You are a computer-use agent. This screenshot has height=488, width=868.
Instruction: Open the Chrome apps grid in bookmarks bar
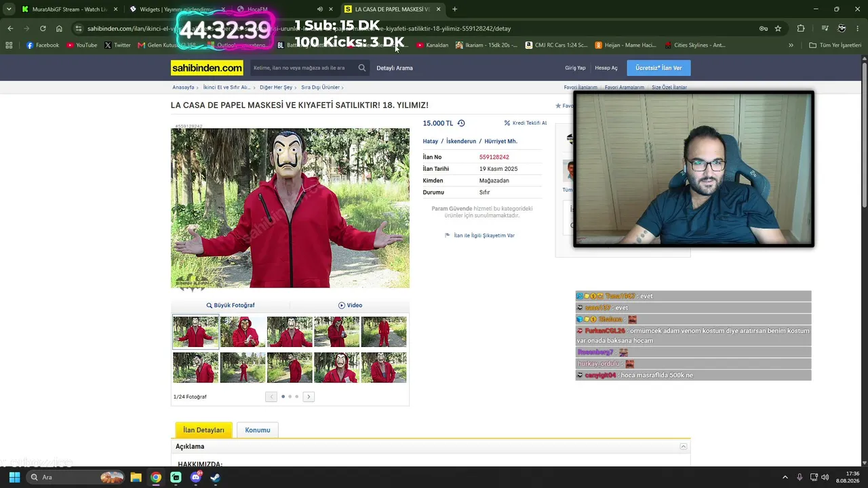[x=9, y=45]
